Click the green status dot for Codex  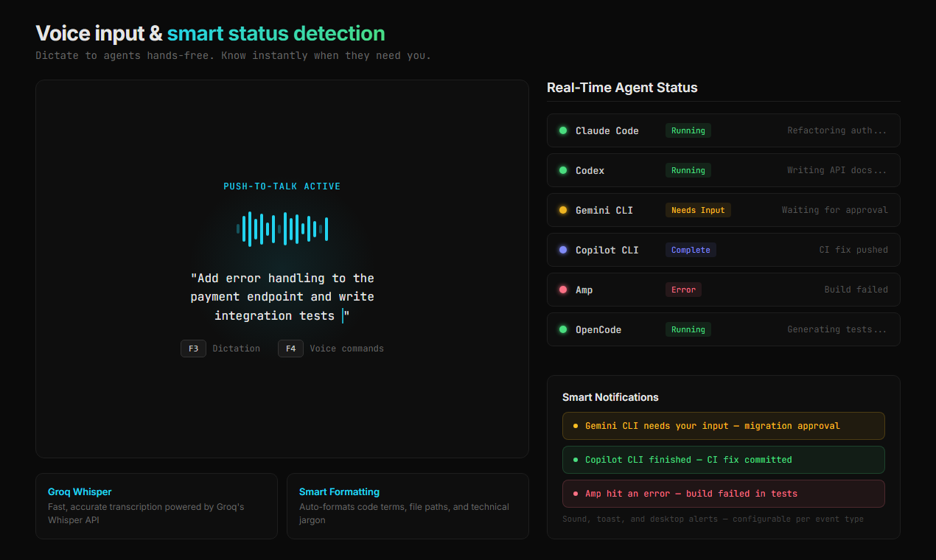(563, 170)
